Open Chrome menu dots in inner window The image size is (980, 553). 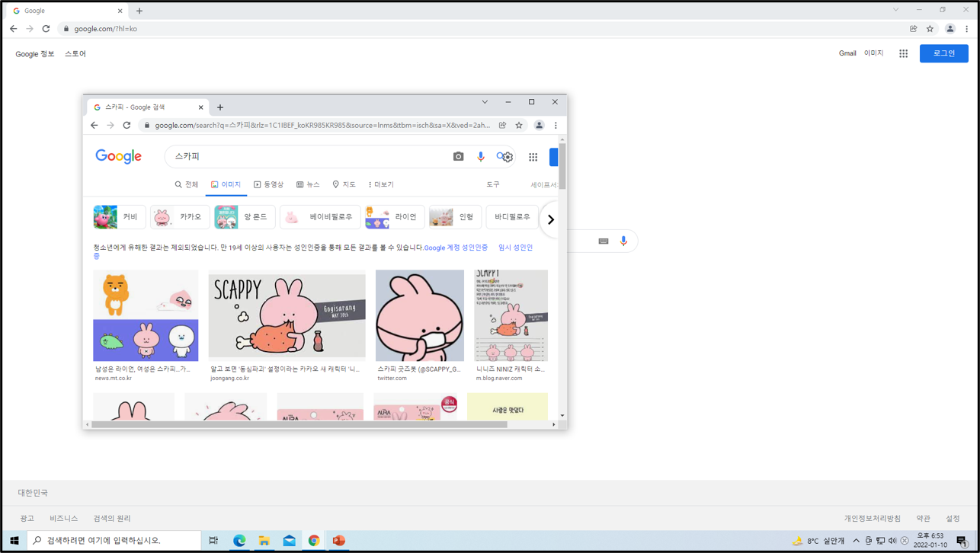[556, 125]
